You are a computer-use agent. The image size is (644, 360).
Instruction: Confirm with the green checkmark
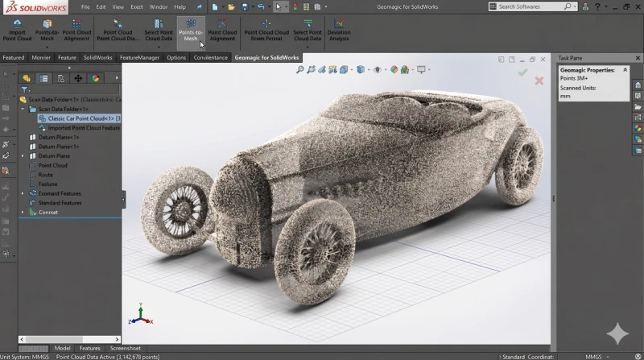(522, 72)
